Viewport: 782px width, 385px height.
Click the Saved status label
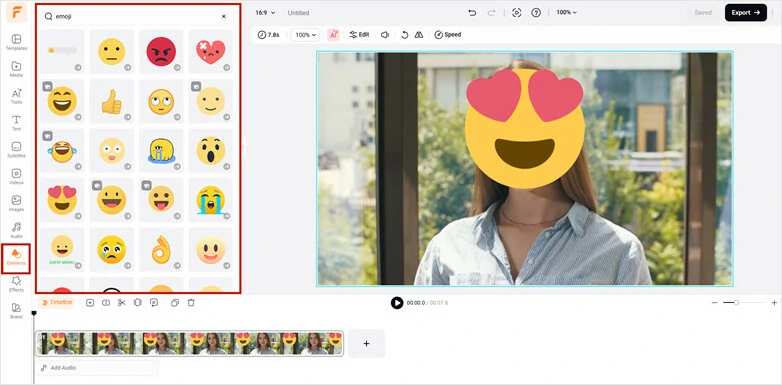[x=703, y=13]
